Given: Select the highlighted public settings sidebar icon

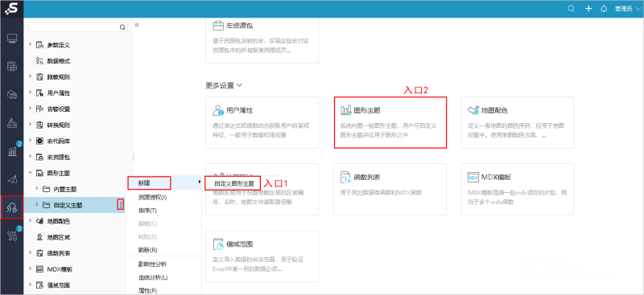Looking at the screenshot, I should [12, 207].
